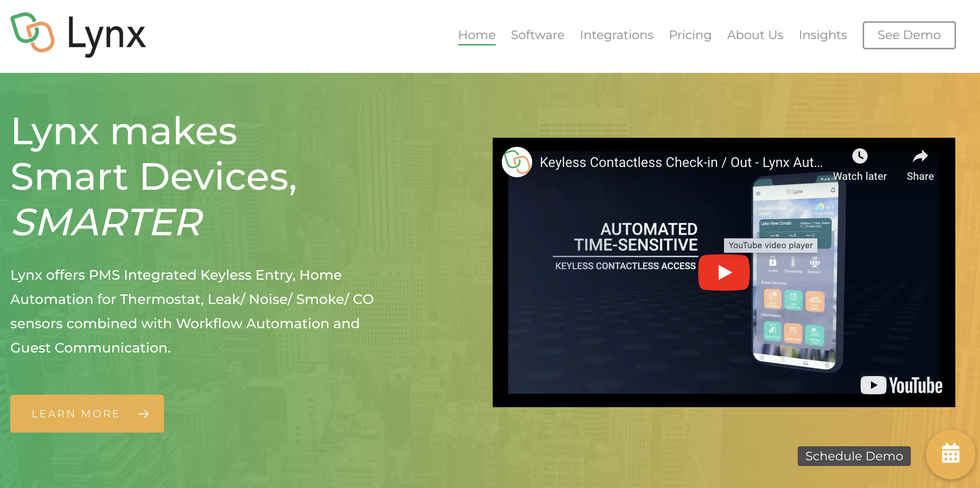Open the Insights menu item
This screenshot has height=488, width=980.
pyautogui.click(x=822, y=35)
